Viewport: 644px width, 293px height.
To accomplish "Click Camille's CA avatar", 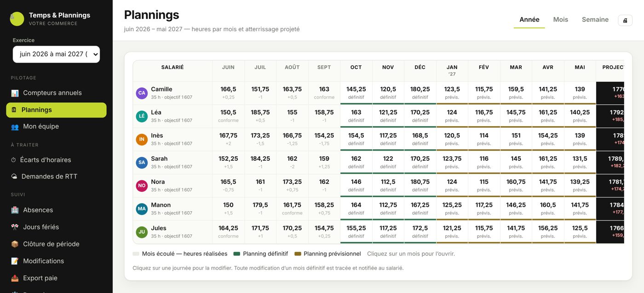I will (142, 93).
